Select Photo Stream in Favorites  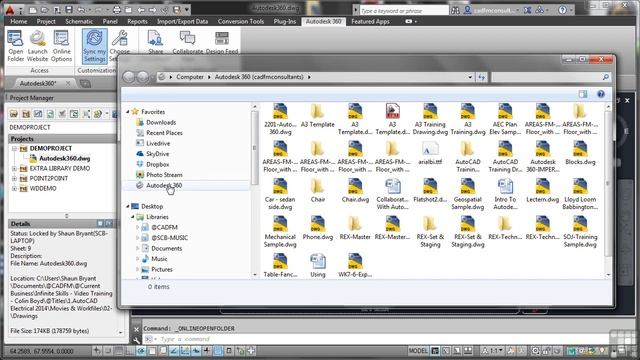pos(164,175)
